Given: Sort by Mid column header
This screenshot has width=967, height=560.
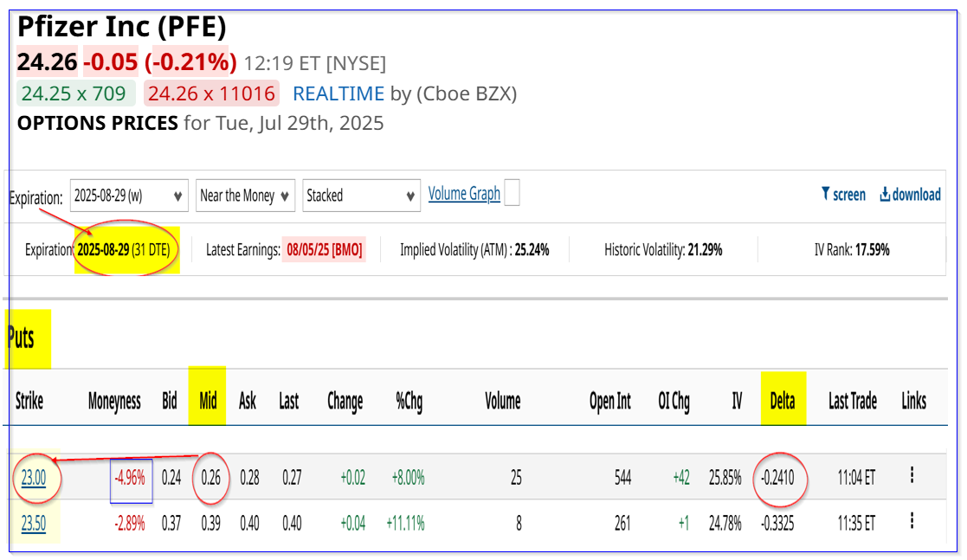Looking at the screenshot, I should tap(208, 401).
